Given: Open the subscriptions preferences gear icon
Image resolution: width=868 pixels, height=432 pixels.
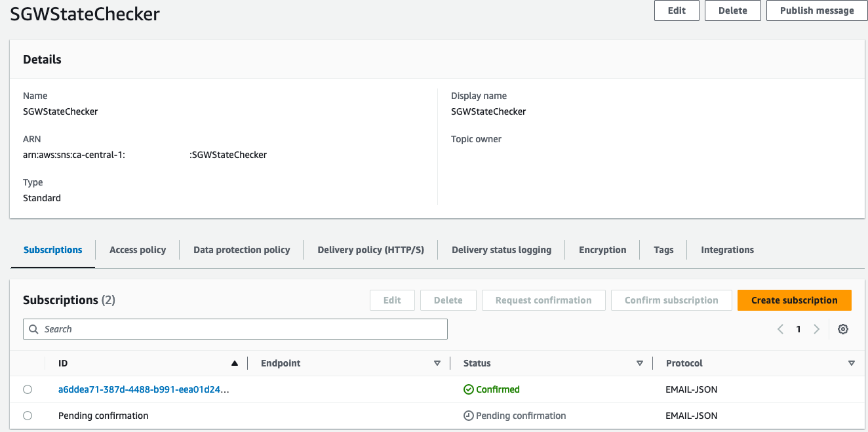Looking at the screenshot, I should click(x=843, y=328).
